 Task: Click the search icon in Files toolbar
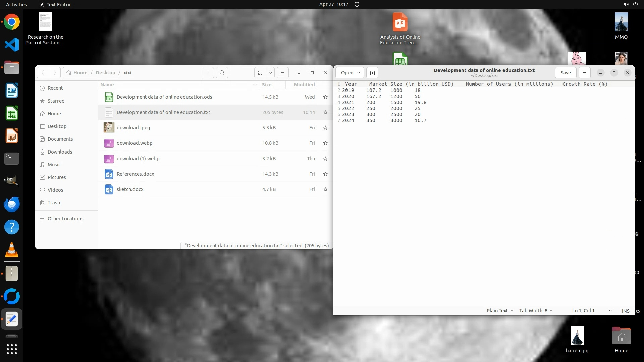[222, 73]
